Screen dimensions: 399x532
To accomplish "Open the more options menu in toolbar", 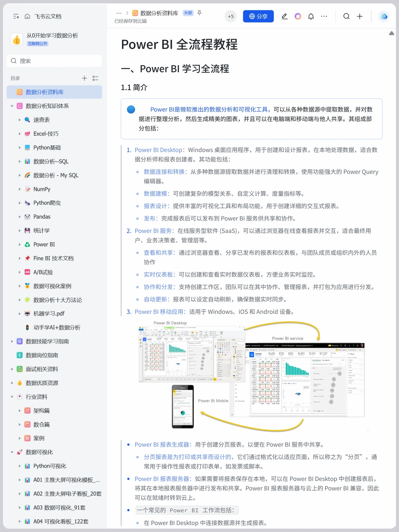I will click(x=324, y=16).
